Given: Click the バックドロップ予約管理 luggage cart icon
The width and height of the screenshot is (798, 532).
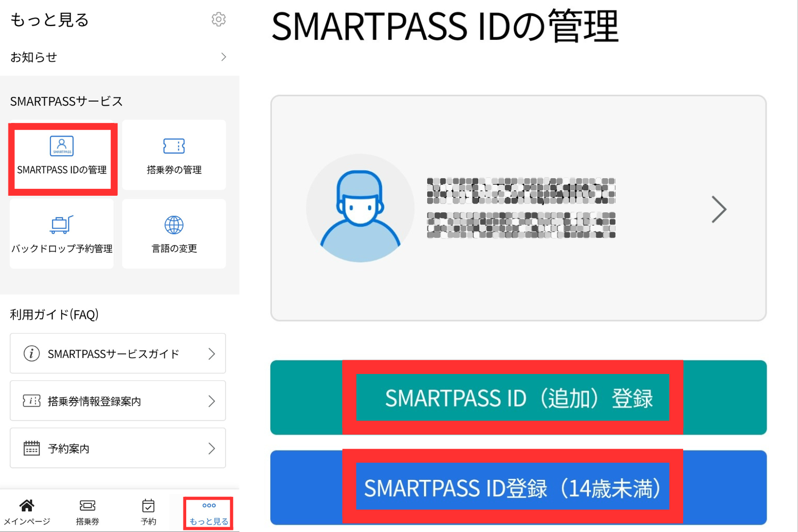Looking at the screenshot, I should (x=61, y=223).
